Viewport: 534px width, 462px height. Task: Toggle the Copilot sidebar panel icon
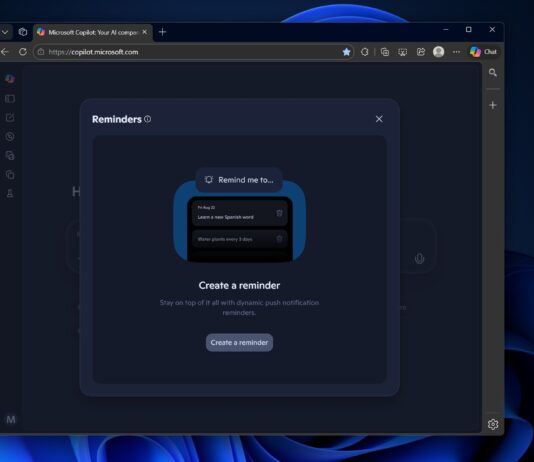(x=10, y=99)
